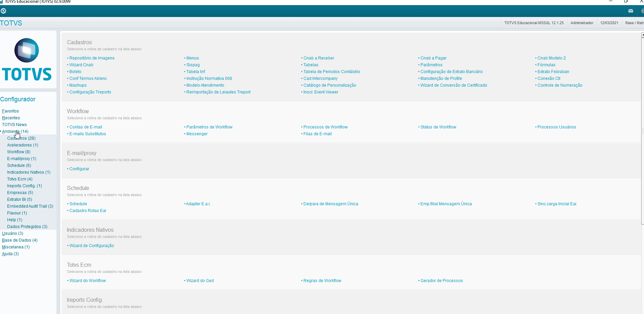Open TOTVS News in sidebar
644x314 pixels.
[14, 125]
